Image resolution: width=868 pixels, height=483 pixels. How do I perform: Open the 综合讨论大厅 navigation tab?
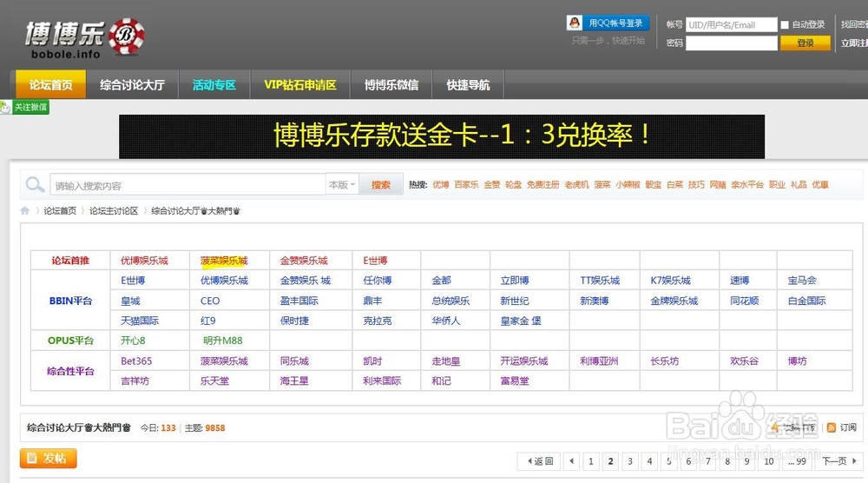pyautogui.click(x=132, y=85)
